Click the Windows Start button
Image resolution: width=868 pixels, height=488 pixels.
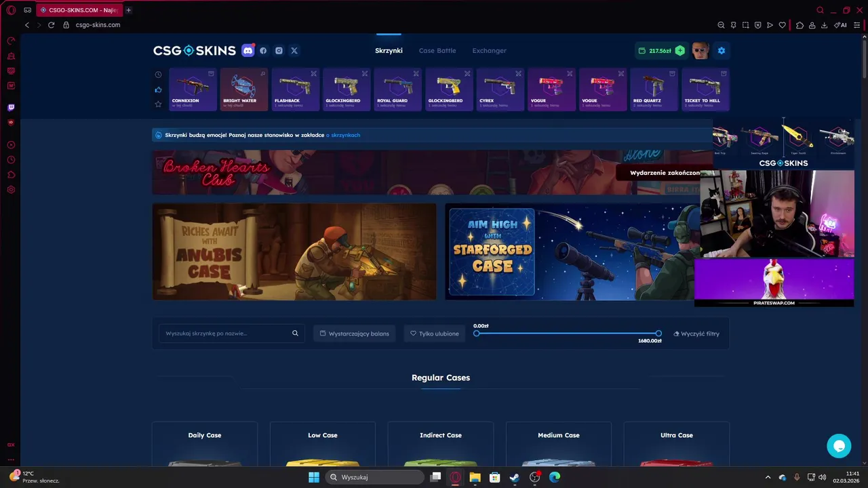[314, 477]
